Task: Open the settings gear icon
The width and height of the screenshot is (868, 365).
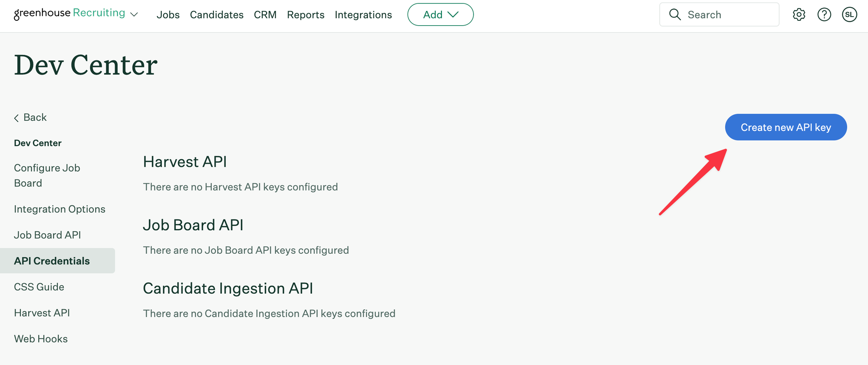Action: pos(799,14)
